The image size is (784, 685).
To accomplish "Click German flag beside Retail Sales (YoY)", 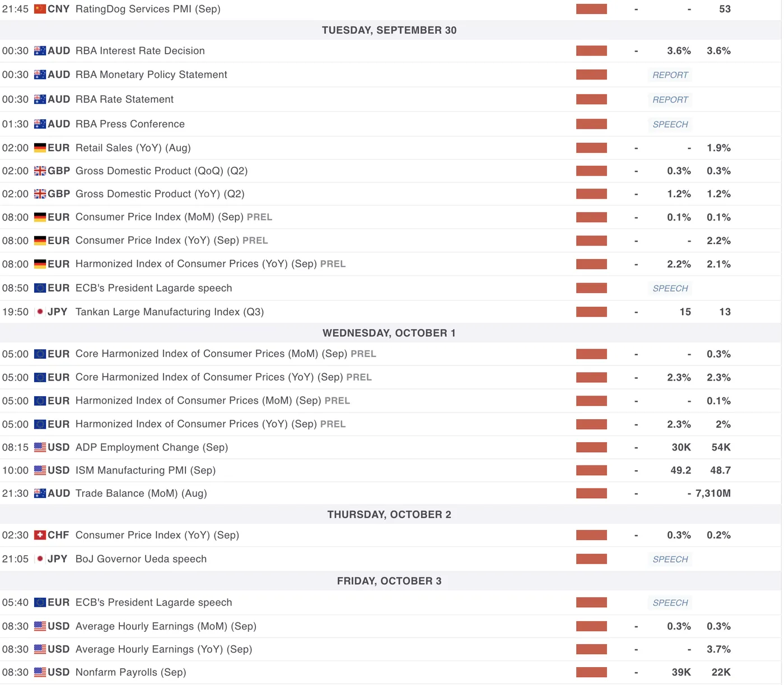I will tap(40, 148).
